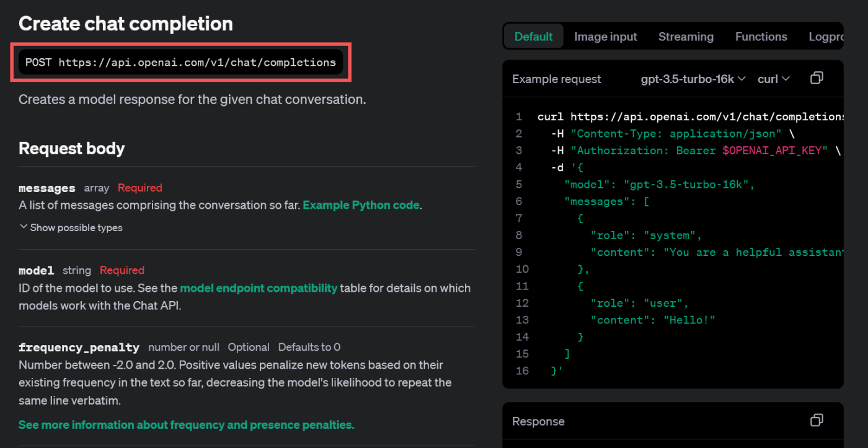
Task: Switch to the Streaming tab
Action: pos(686,37)
